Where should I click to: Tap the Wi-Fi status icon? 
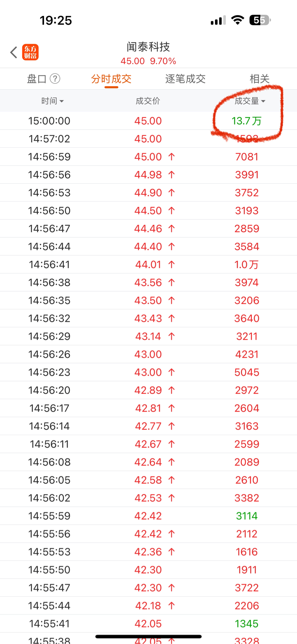[x=237, y=20]
